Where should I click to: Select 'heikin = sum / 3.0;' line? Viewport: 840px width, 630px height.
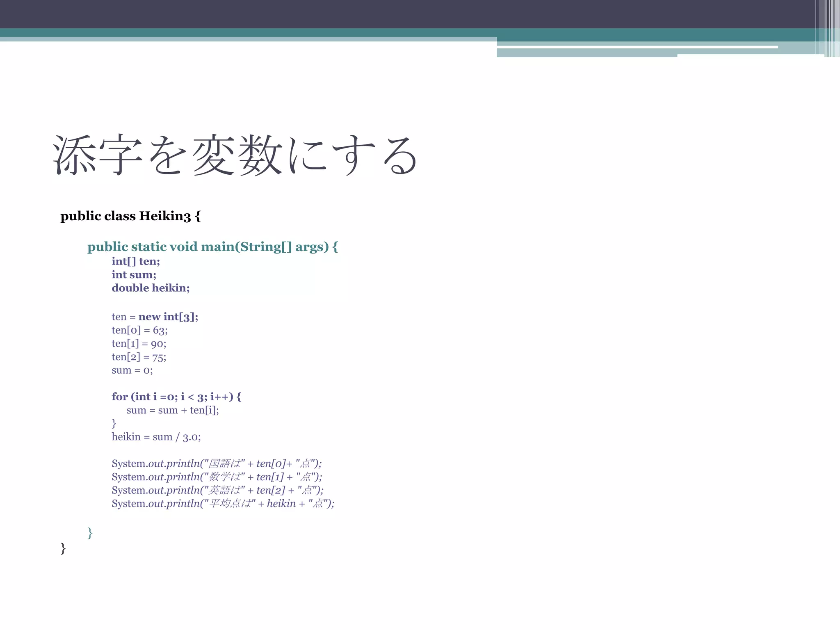pos(156,437)
